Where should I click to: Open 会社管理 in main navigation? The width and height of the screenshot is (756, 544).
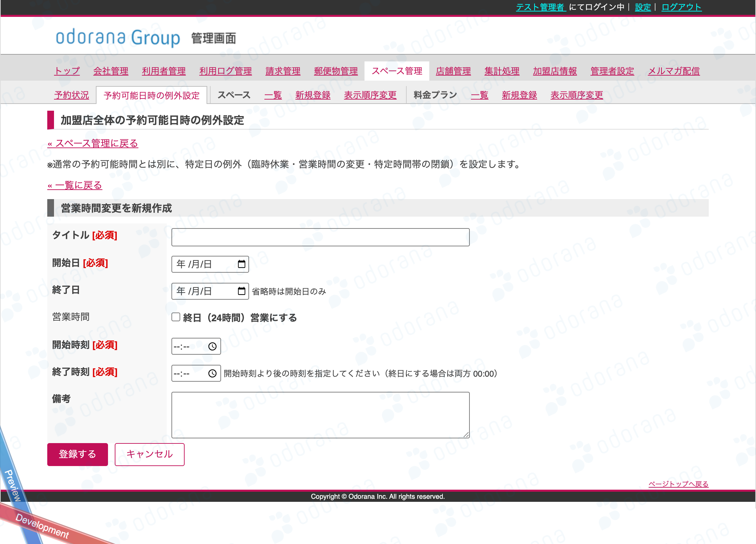coord(111,71)
